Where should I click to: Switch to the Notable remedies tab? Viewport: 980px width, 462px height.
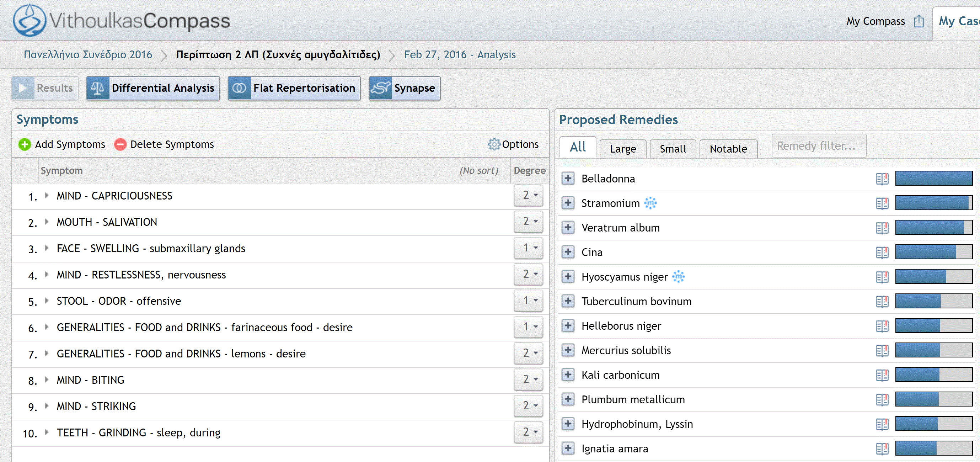pos(728,149)
